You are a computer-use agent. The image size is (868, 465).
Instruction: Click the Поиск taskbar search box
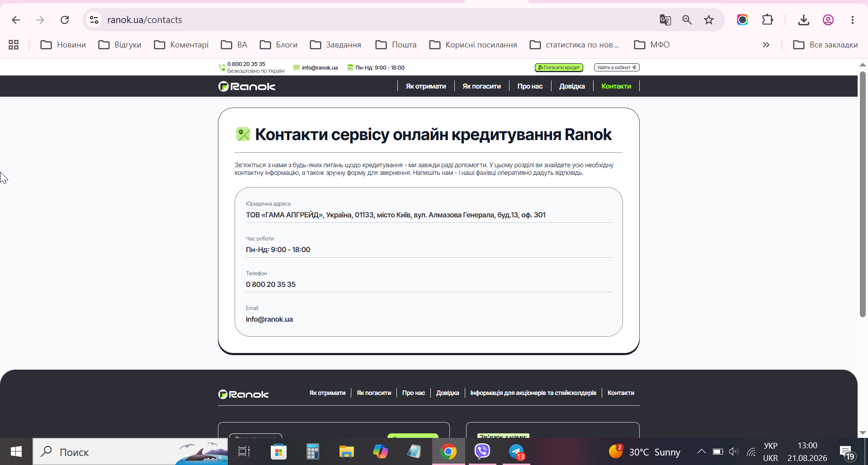[130, 451]
